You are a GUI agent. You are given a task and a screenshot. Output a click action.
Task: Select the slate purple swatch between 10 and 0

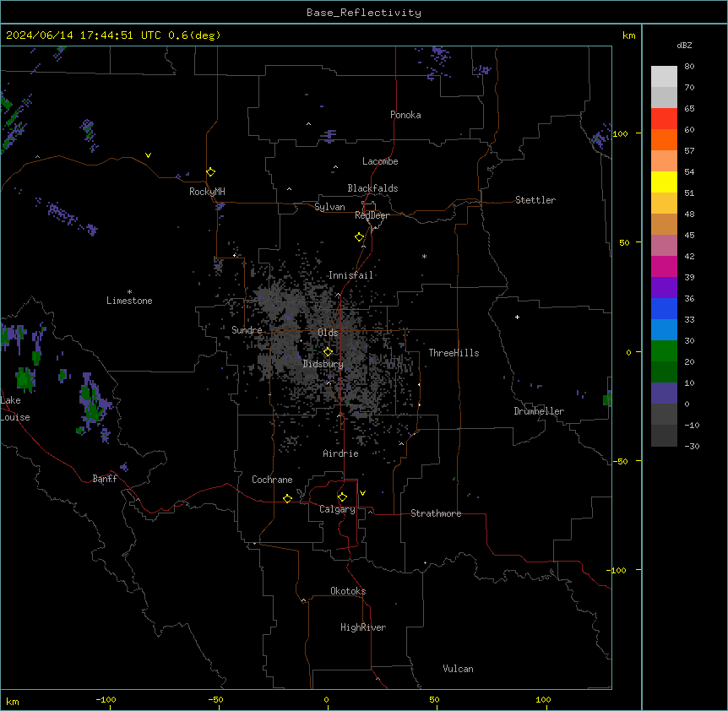click(664, 393)
